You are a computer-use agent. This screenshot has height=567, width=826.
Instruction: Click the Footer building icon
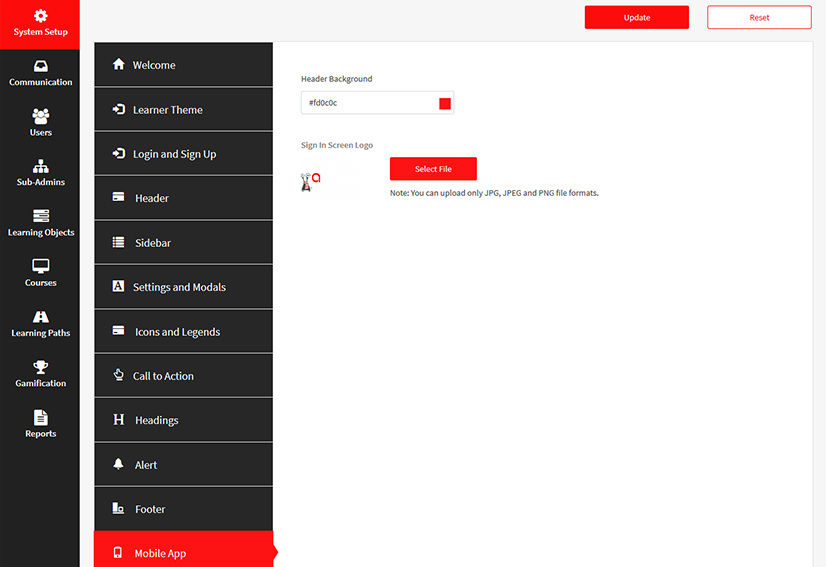119,508
